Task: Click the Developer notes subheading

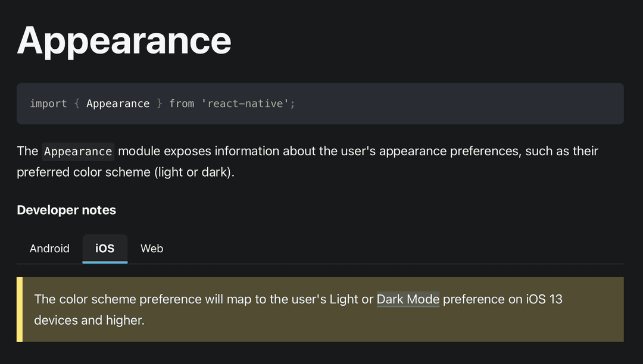Action: coord(66,210)
